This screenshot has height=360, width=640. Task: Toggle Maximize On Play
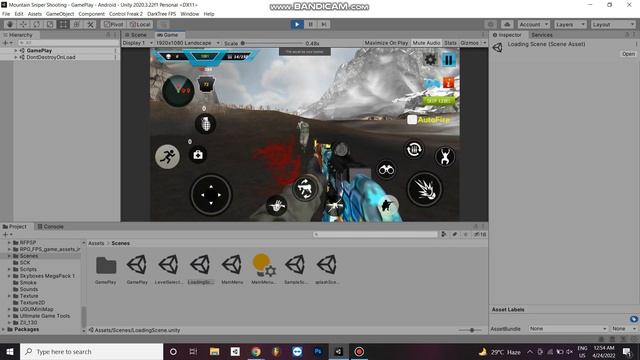click(x=386, y=43)
